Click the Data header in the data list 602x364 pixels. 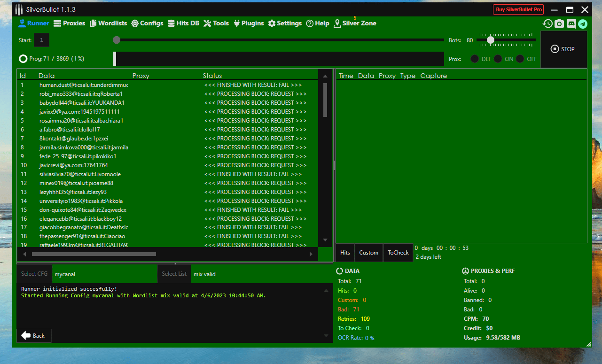pos(47,76)
